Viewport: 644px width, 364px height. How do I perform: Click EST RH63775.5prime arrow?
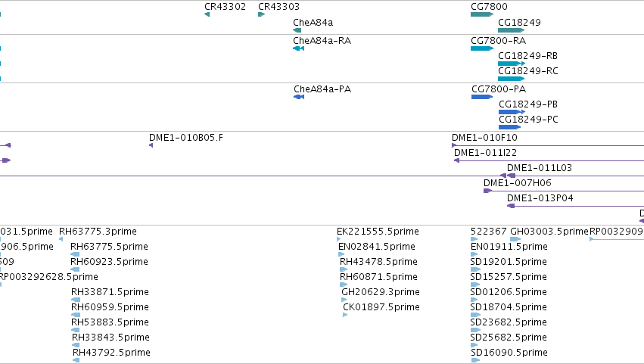(75, 254)
